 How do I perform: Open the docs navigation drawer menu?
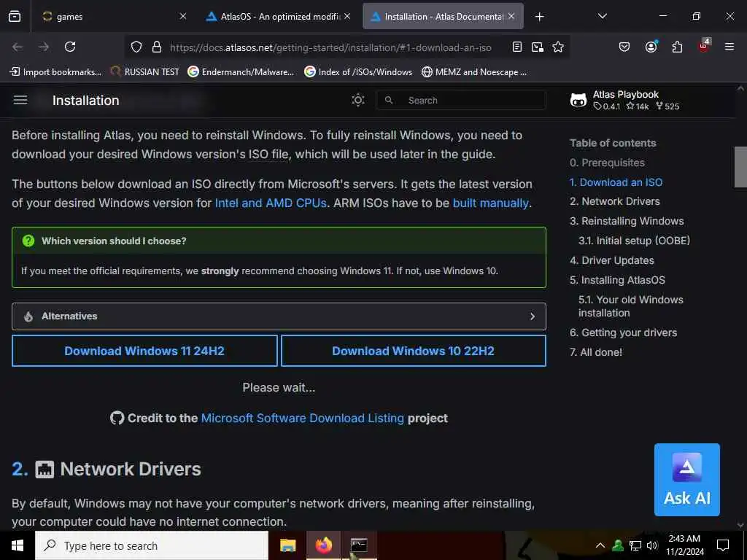click(20, 100)
